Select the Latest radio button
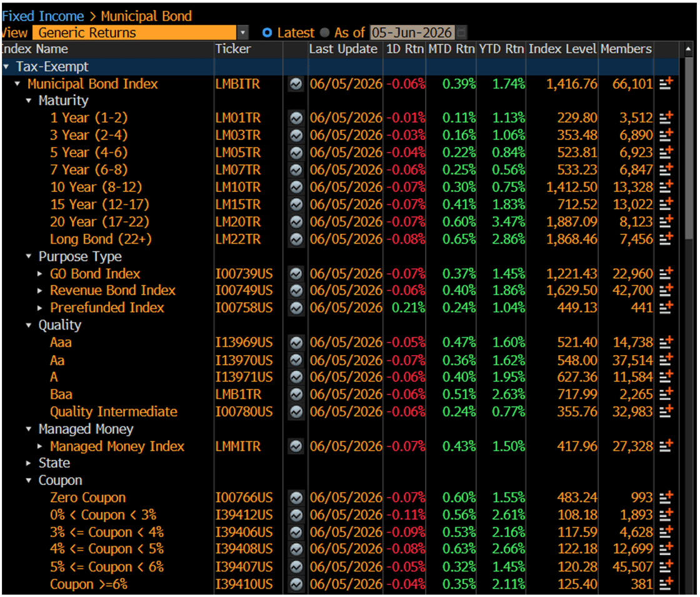The height and width of the screenshot is (597, 700). click(267, 33)
